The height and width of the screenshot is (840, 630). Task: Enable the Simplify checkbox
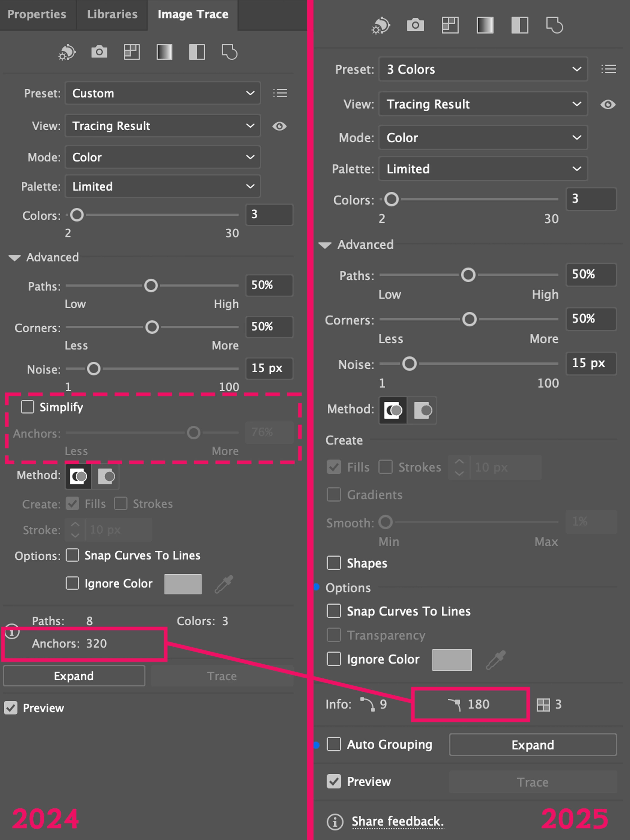[x=27, y=407]
